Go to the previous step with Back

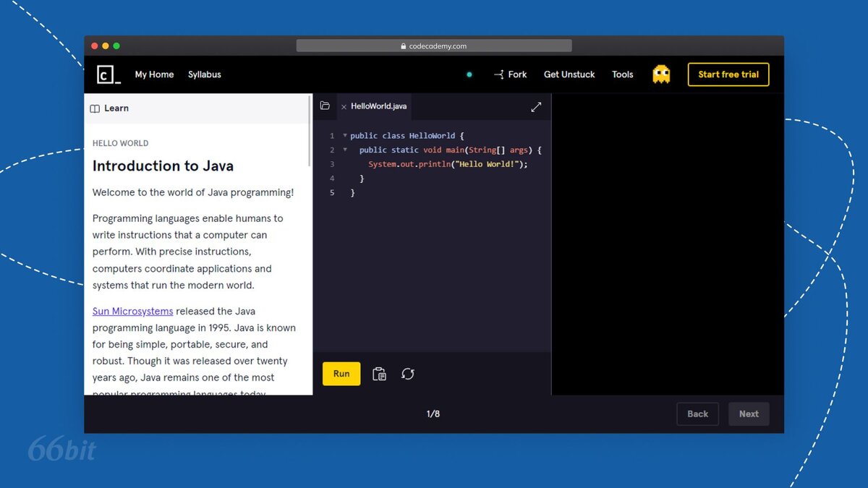(x=697, y=414)
